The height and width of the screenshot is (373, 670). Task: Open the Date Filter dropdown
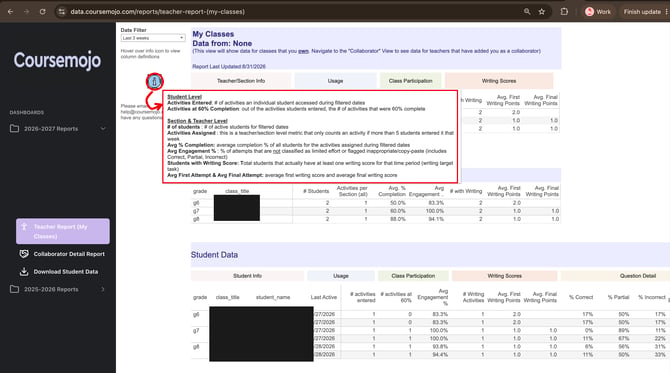pos(153,38)
